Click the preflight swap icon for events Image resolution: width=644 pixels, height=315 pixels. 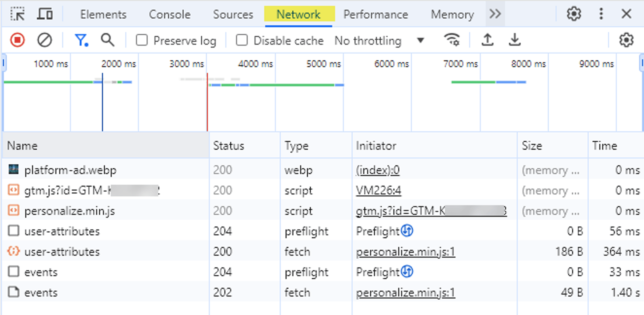tap(407, 272)
